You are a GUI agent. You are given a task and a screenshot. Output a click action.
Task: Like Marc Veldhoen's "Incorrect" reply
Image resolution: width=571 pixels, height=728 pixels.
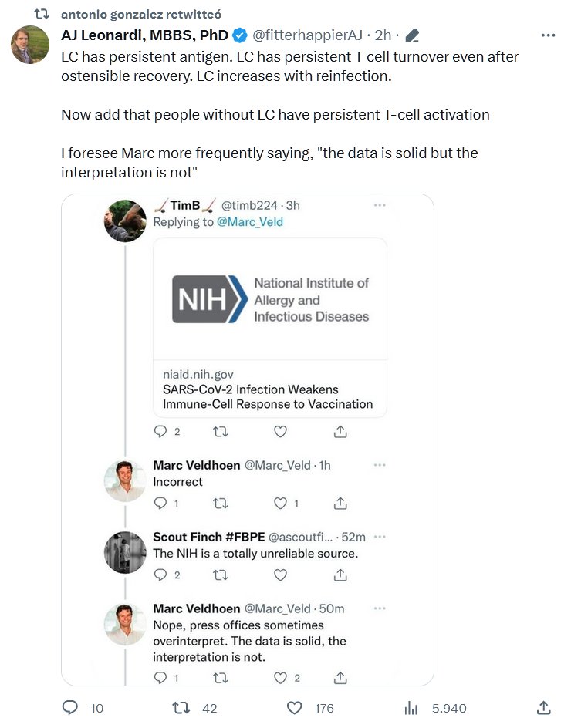[x=281, y=503]
